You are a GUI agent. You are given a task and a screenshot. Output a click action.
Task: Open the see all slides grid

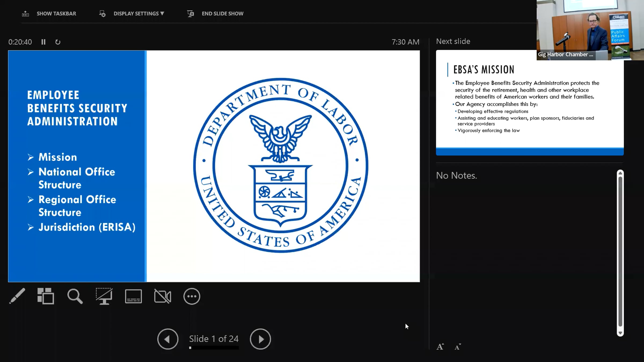(46, 296)
